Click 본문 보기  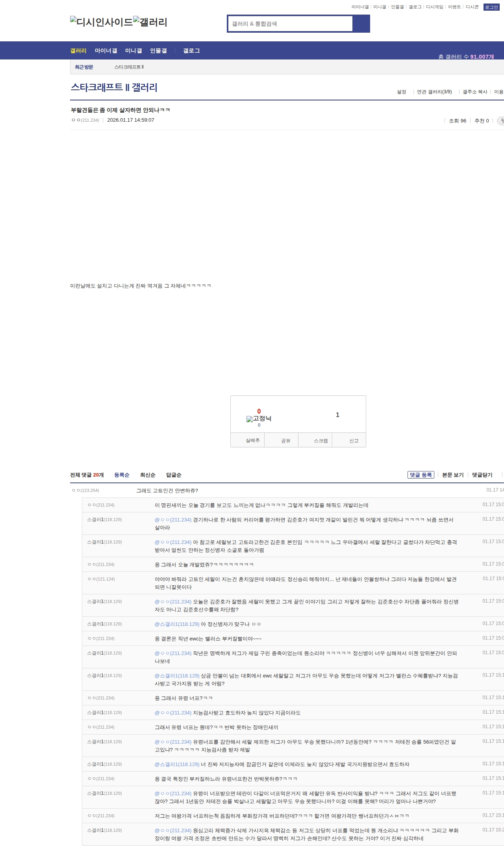pyautogui.click(x=453, y=475)
